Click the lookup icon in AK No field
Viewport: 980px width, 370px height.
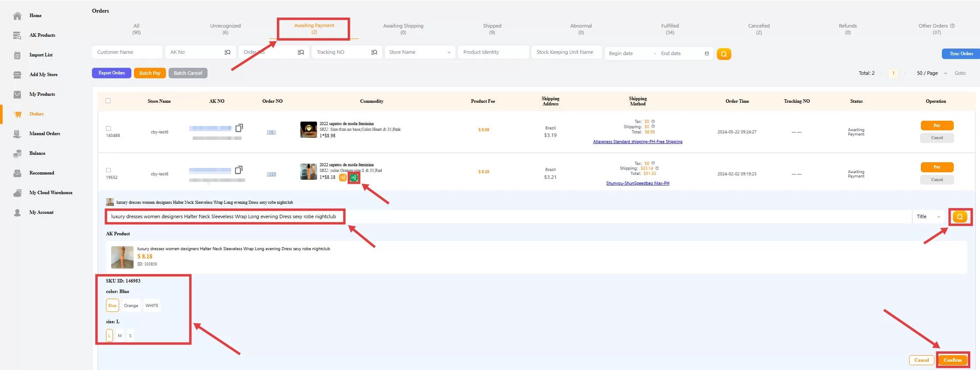[x=227, y=52]
